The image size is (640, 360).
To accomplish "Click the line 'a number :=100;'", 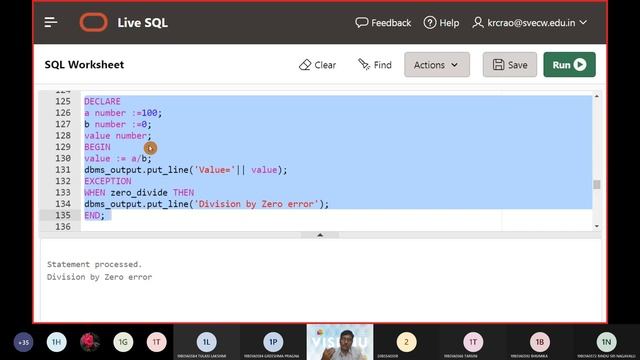I will click(123, 113).
